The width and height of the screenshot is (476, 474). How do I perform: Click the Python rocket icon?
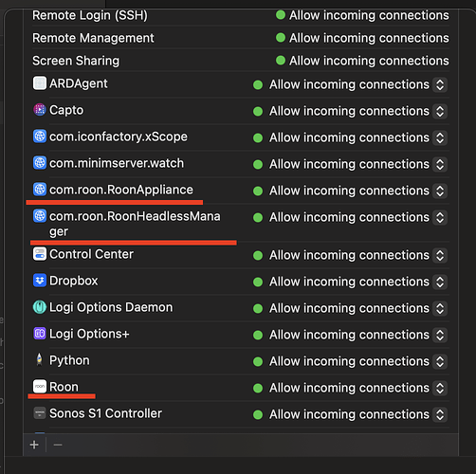40,360
